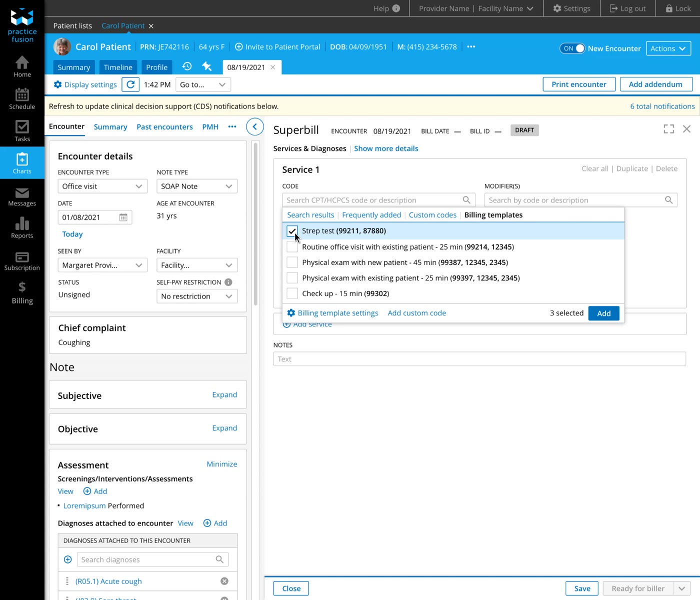Image resolution: width=700 pixels, height=600 pixels.
Task: Open the encounter date calendar picker
Action: click(x=123, y=217)
